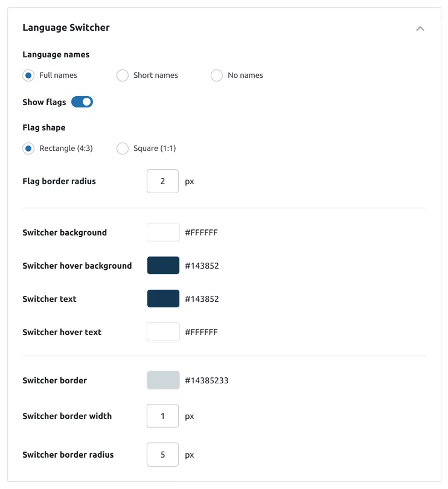448x489 pixels.
Task: Click the Switcher border radius input field
Action: [162, 455]
